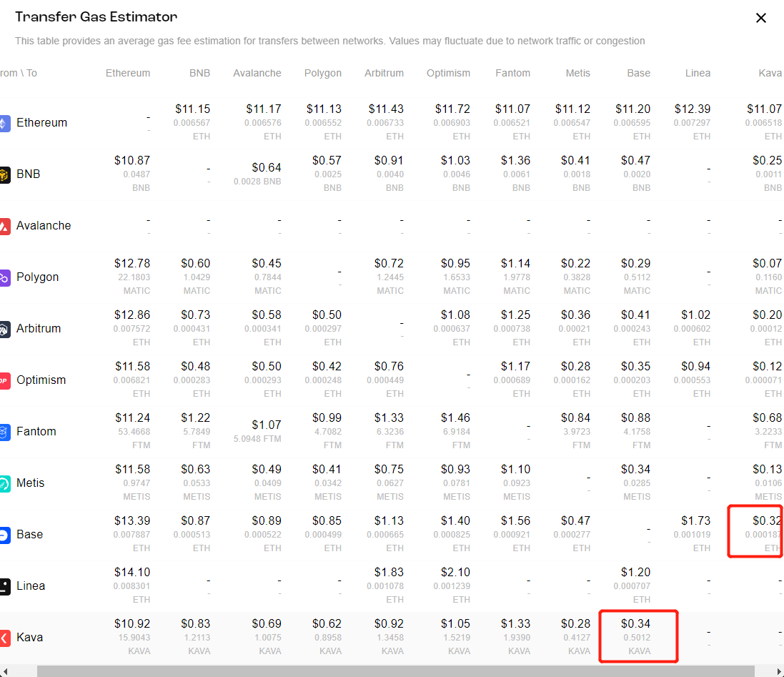This screenshot has height=677, width=784.
Task: Click the $12.78 Polygon to Ethereum fee
Action: tap(132, 264)
